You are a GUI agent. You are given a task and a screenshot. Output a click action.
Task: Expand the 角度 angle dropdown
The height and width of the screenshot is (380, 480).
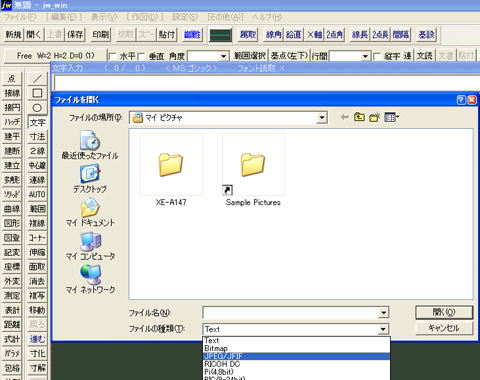[224, 56]
